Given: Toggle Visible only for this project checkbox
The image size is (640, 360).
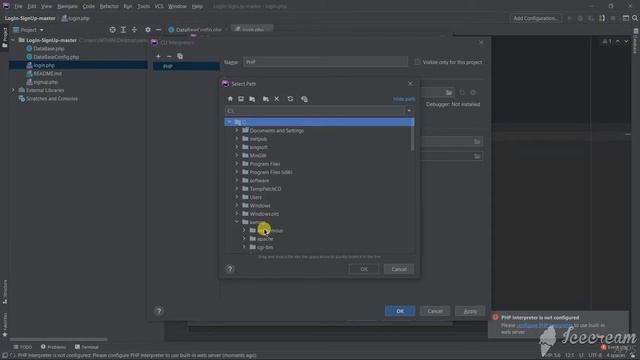Looking at the screenshot, I should click(x=417, y=62).
